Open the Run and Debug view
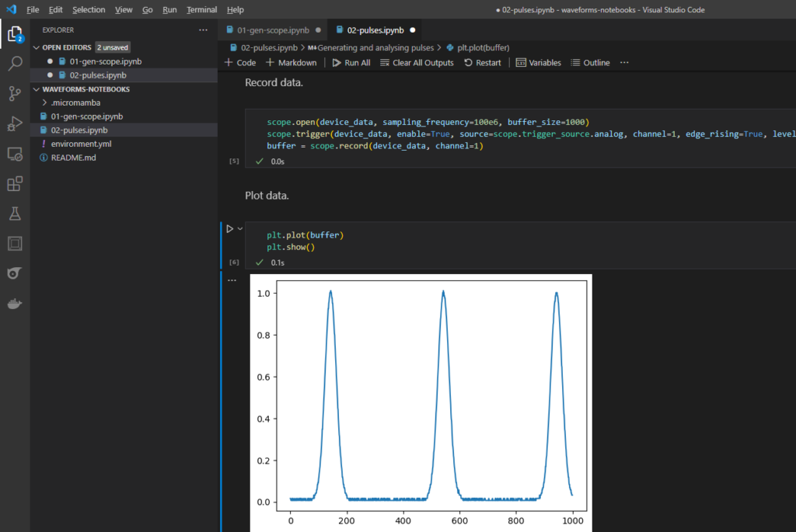Screen dimensions: 796x532 click(16, 124)
